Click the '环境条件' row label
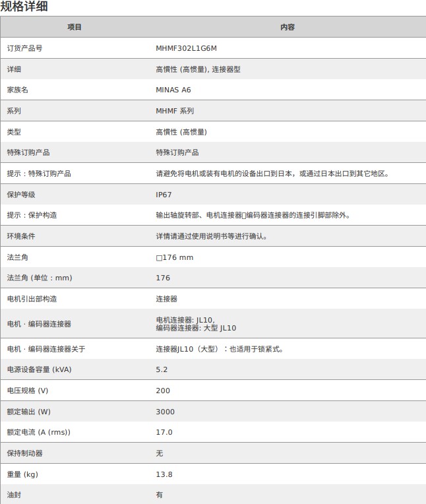This screenshot has height=504, width=426. (21, 236)
